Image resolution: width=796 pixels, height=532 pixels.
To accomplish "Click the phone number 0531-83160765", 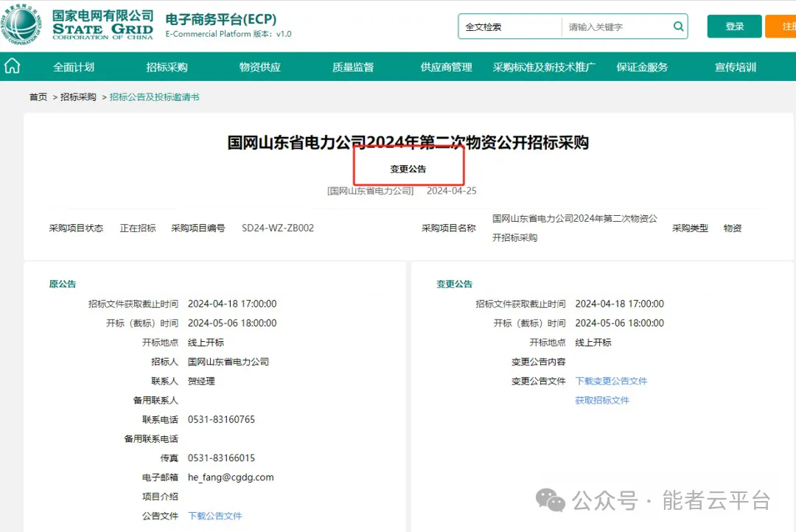I will 221,419.
